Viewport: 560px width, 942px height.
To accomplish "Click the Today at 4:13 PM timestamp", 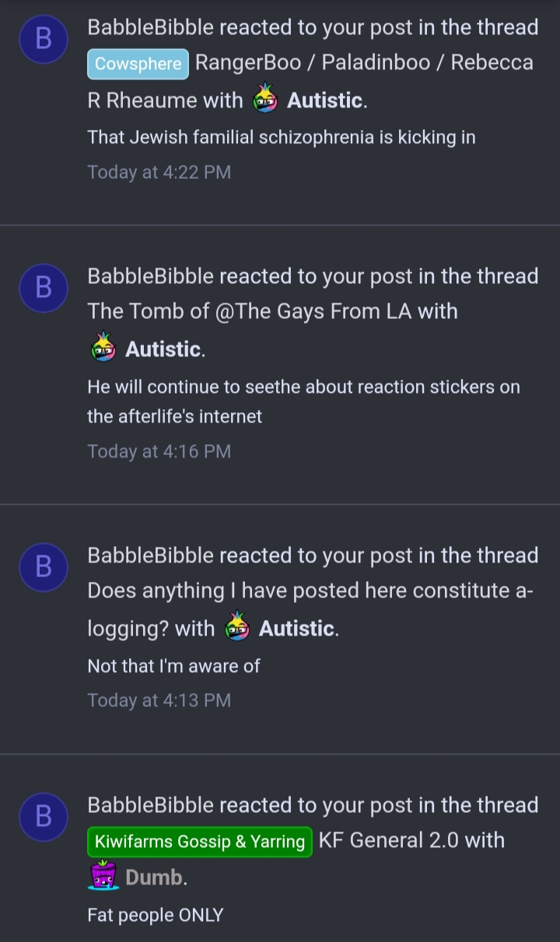I will (x=159, y=700).
